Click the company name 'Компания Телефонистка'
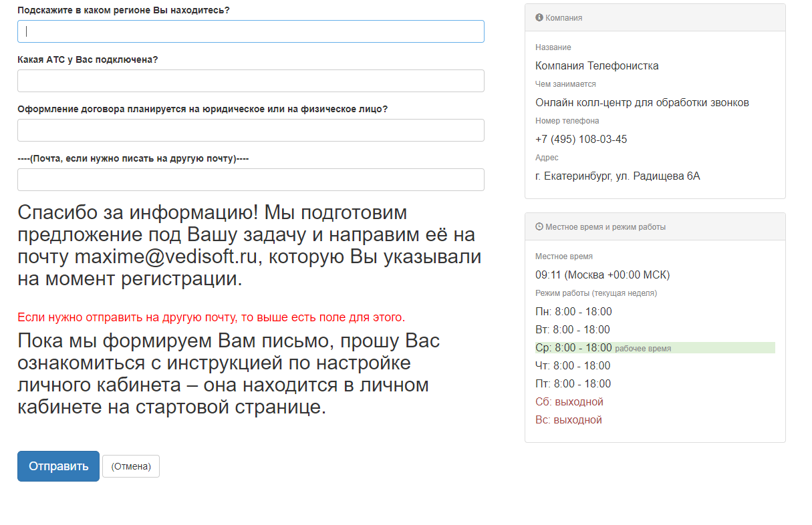This screenshot has height=525, width=812. click(597, 66)
